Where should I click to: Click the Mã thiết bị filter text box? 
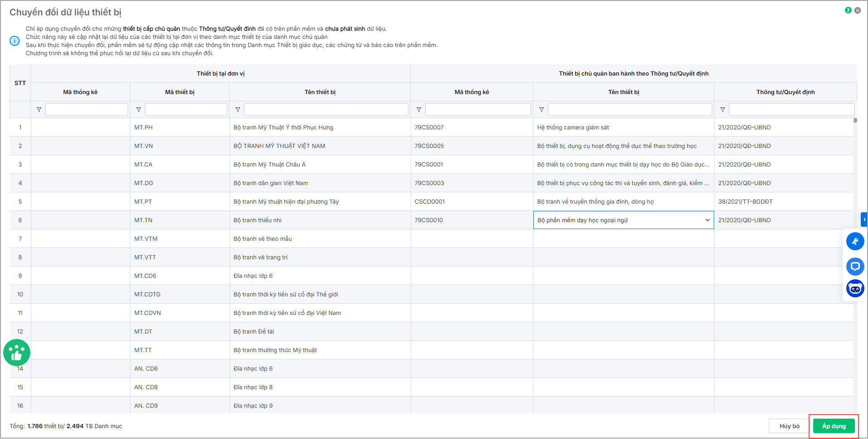(186, 110)
